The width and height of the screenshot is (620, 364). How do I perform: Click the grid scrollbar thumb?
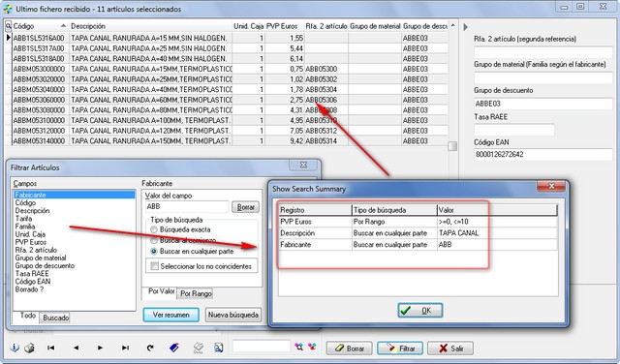pos(452,146)
